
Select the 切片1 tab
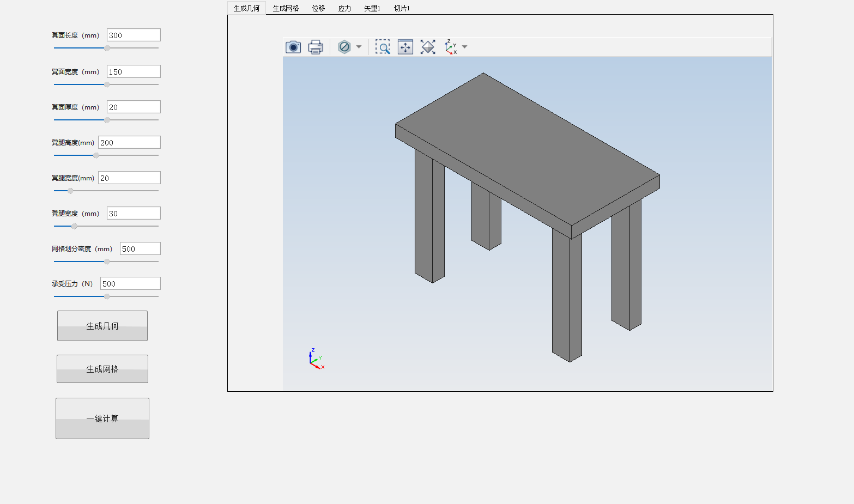(402, 8)
